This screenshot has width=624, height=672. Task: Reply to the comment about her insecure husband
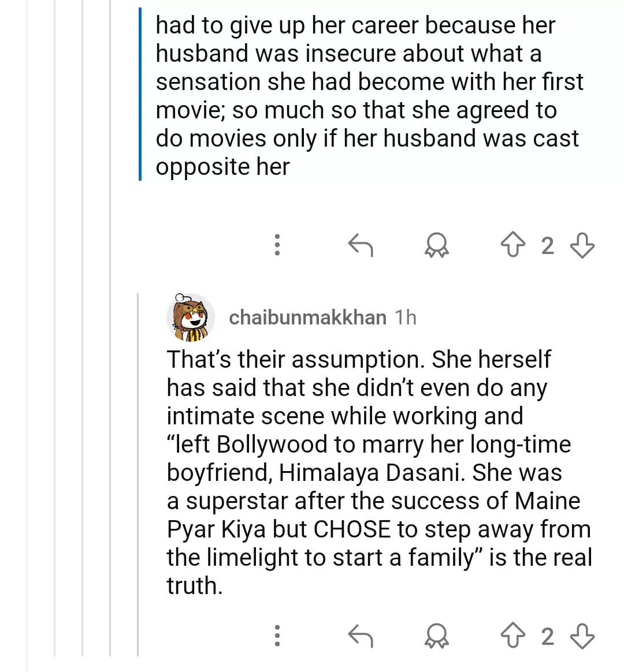pos(361,245)
